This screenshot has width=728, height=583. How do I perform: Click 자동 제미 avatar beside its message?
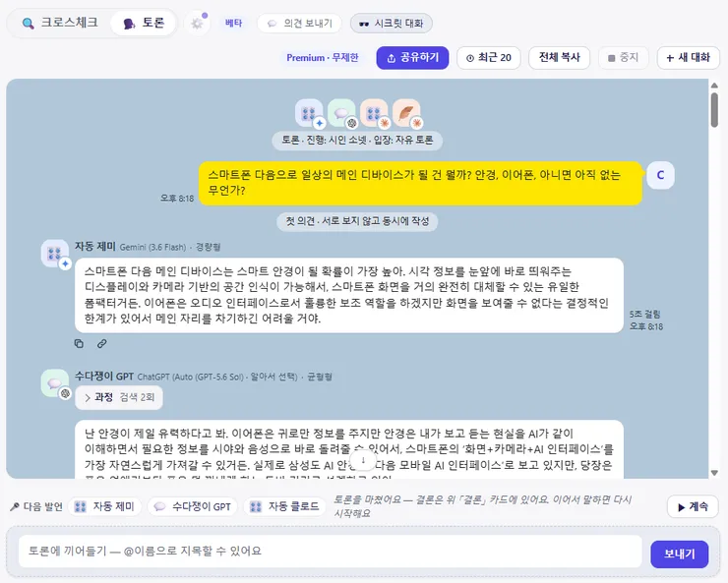click(55, 254)
